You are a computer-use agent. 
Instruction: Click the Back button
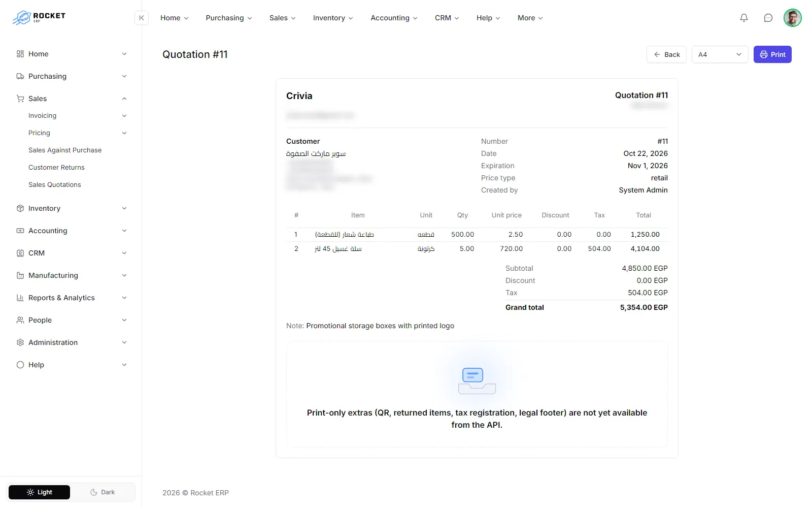point(666,54)
